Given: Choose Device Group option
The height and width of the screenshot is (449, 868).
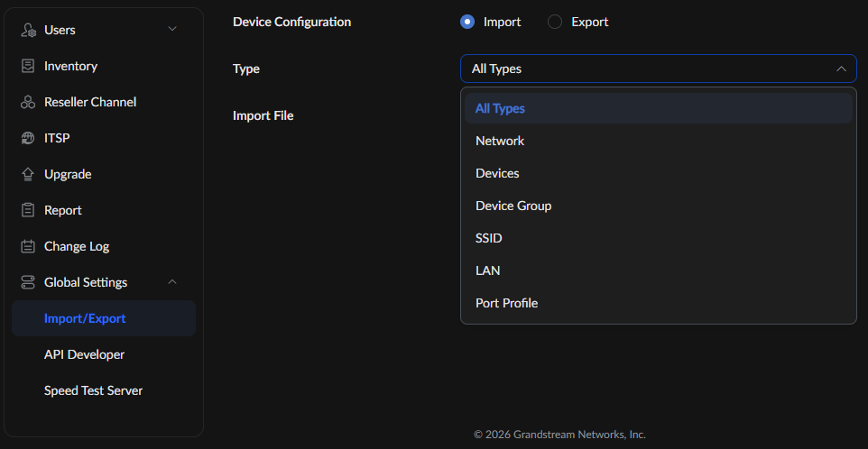Looking at the screenshot, I should (x=658, y=206).
